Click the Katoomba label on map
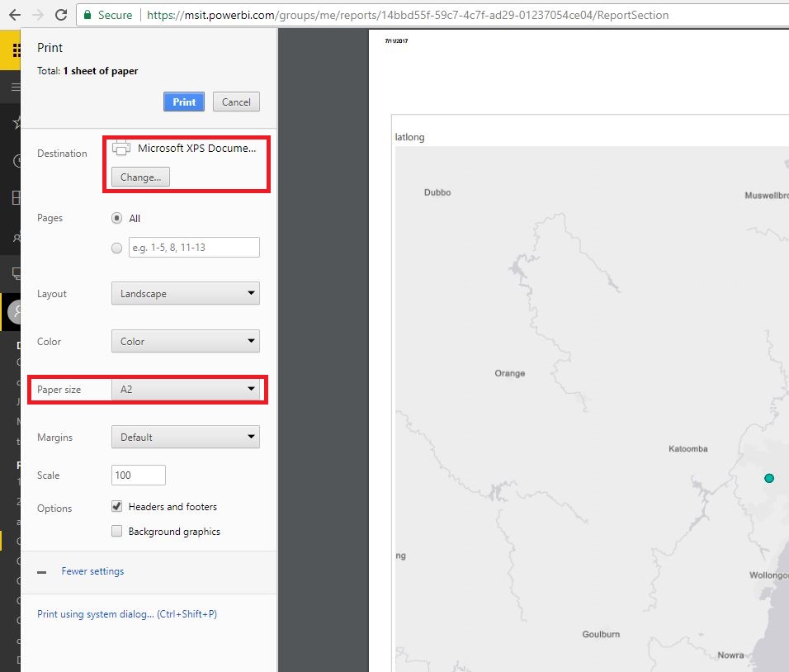The height and width of the screenshot is (672, 789). coord(687,448)
